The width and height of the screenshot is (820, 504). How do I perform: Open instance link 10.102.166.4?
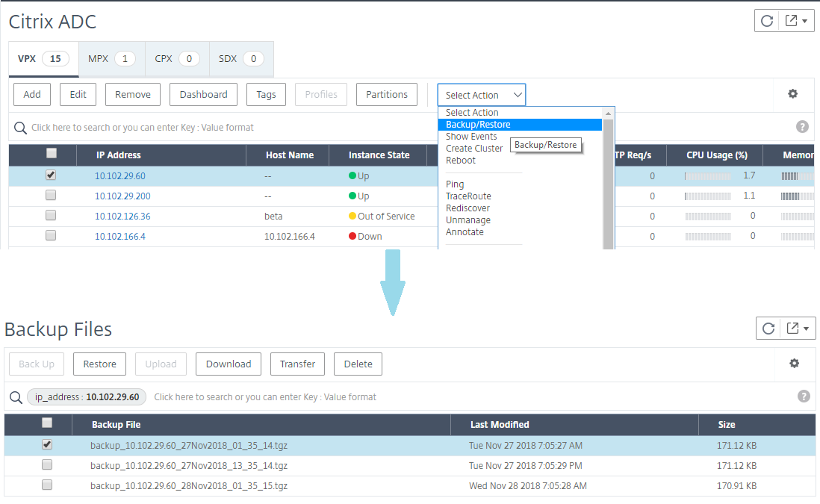click(119, 236)
